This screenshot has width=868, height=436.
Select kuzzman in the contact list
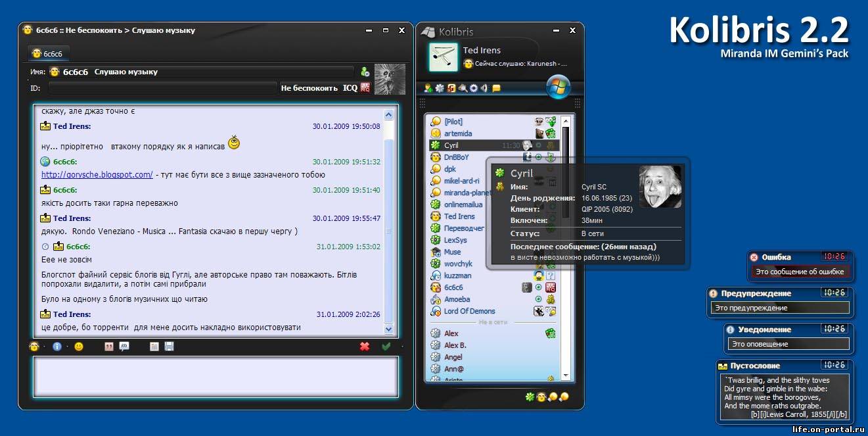(x=493, y=276)
